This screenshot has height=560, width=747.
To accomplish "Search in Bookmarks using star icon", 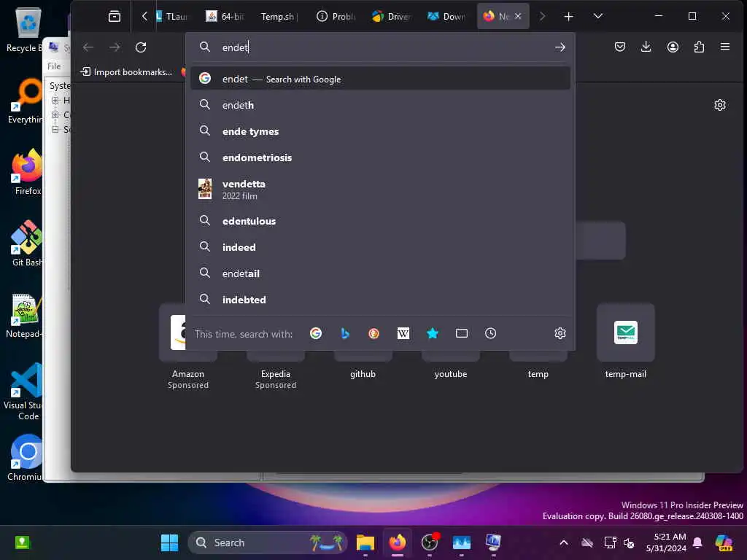I will pyautogui.click(x=433, y=333).
